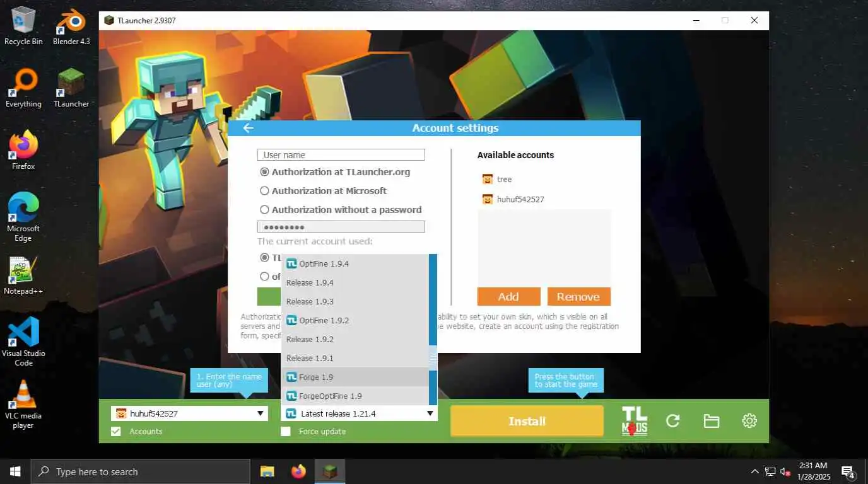Open the huhuf542527 account dropdown
This screenshot has height=484, width=868.
pyautogui.click(x=189, y=413)
